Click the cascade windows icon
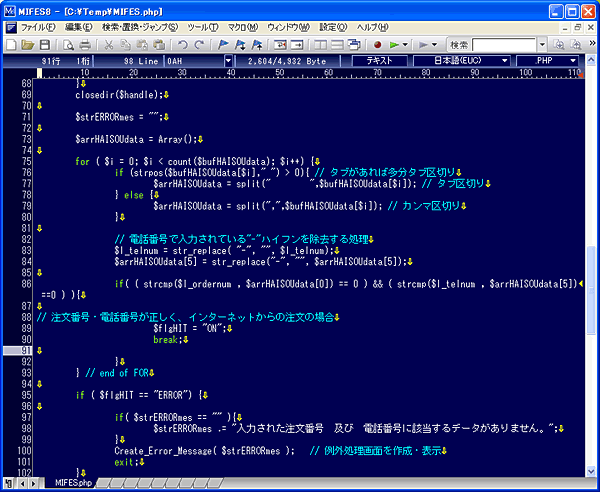The width and height of the screenshot is (600, 492). (x=354, y=45)
